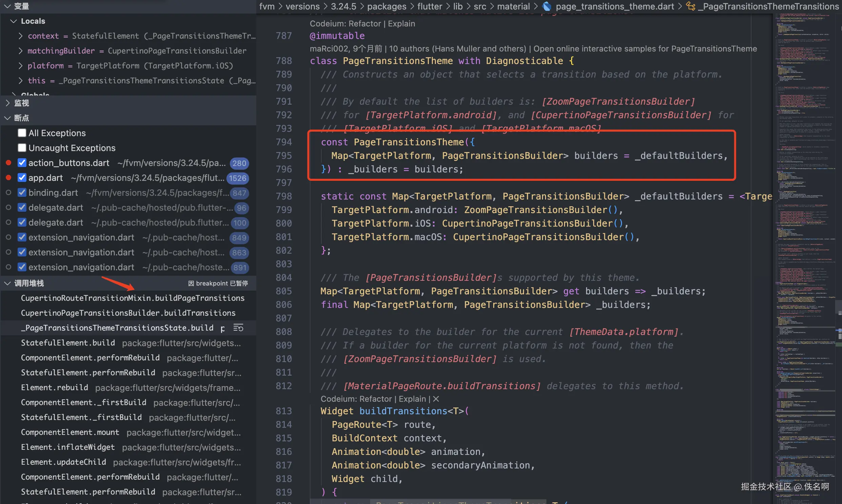Select CupertinoPageTransitionsBuilder.buildTransitions stack frame

click(x=128, y=313)
